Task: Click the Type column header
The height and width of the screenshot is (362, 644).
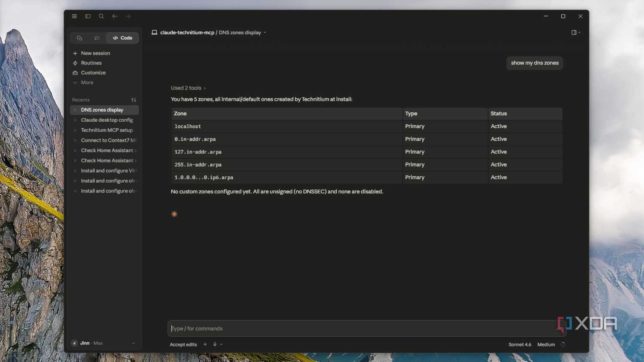Action: click(x=445, y=114)
